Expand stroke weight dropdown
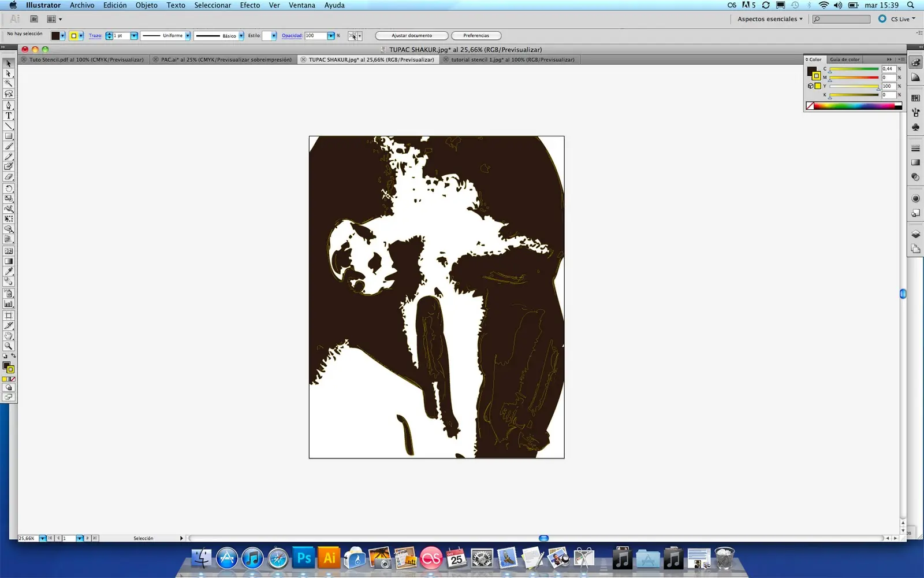The image size is (924, 578). coord(134,36)
